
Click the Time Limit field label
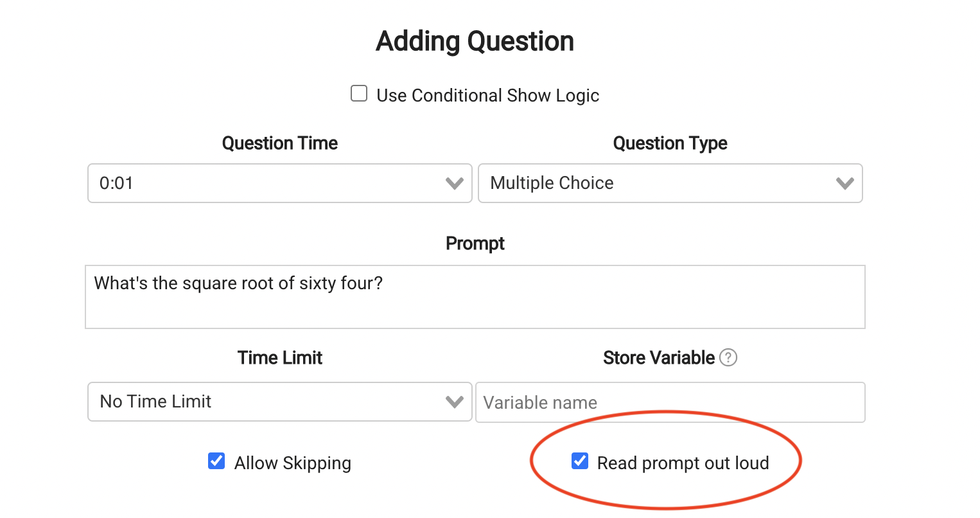280,357
